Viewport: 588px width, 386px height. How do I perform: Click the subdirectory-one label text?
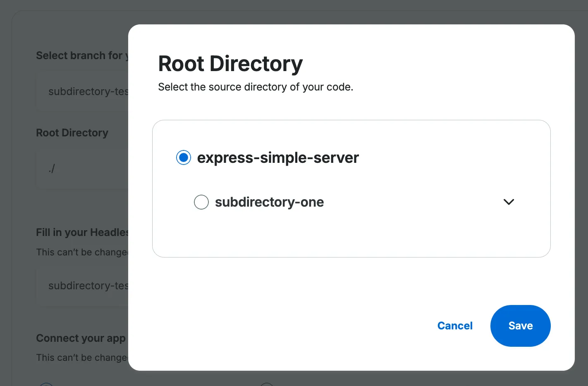coord(269,202)
